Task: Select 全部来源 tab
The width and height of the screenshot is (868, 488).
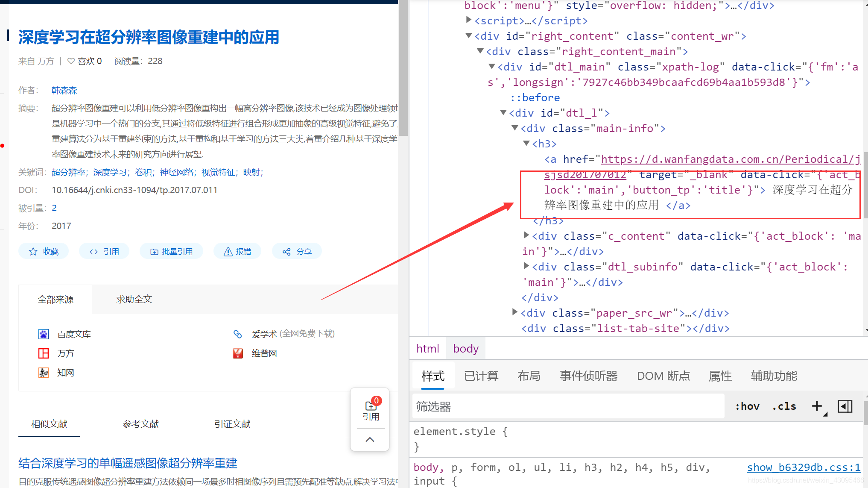Action: click(56, 300)
